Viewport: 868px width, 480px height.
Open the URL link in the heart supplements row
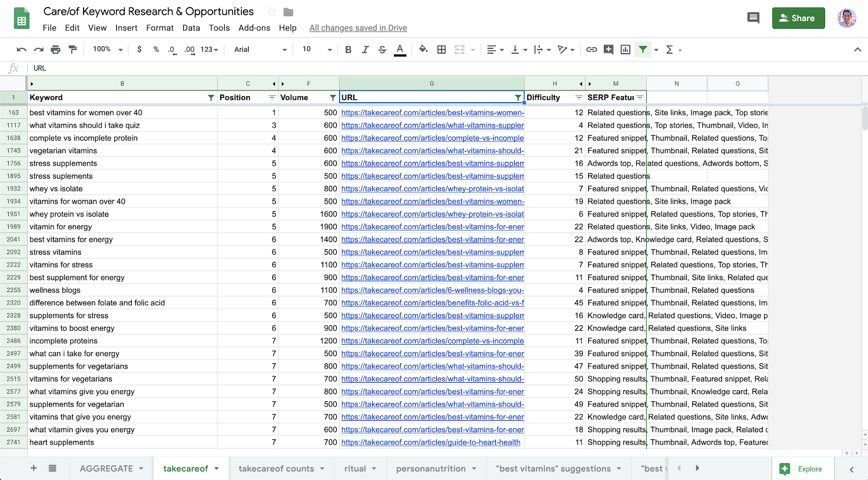pos(431,443)
